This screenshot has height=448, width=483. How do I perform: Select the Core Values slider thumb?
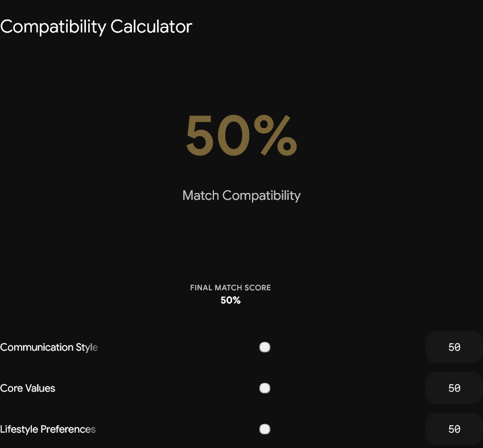coord(265,388)
